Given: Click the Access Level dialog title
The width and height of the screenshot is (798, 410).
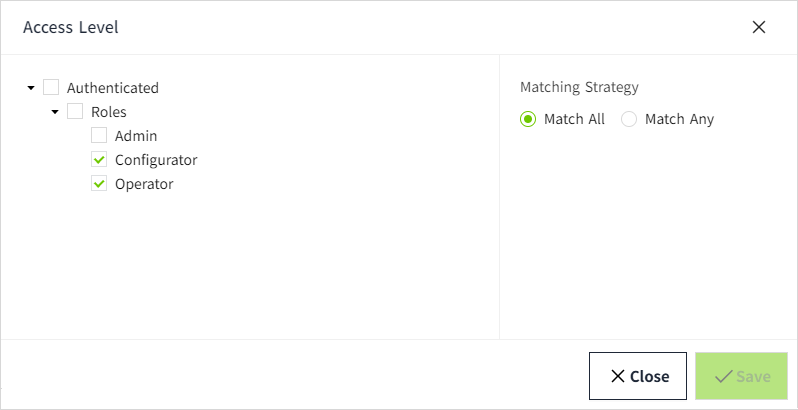Looking at the screenshot, I should [71, 27].
